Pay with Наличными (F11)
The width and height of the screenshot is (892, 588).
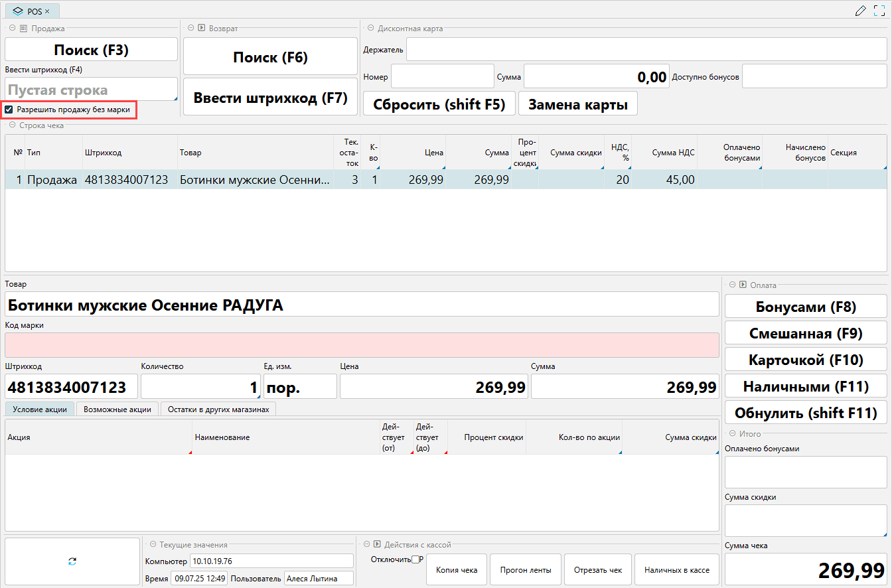click(805, 386)
